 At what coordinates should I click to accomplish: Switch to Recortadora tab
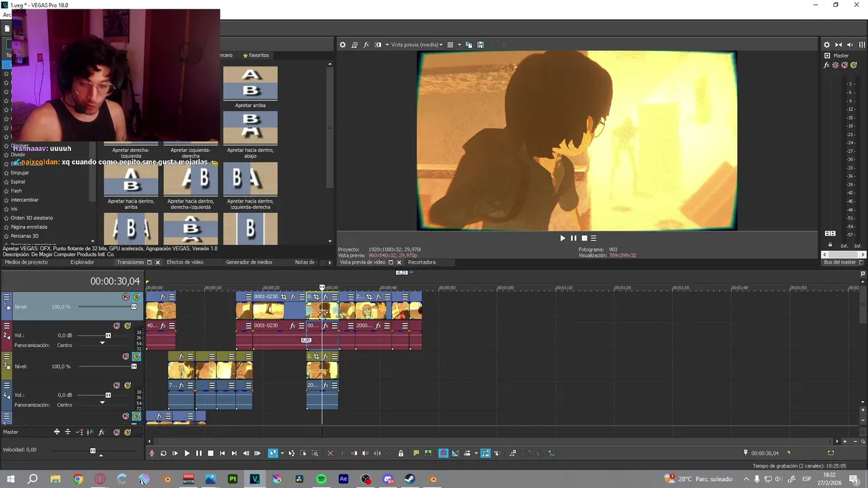tap(422, 262)
